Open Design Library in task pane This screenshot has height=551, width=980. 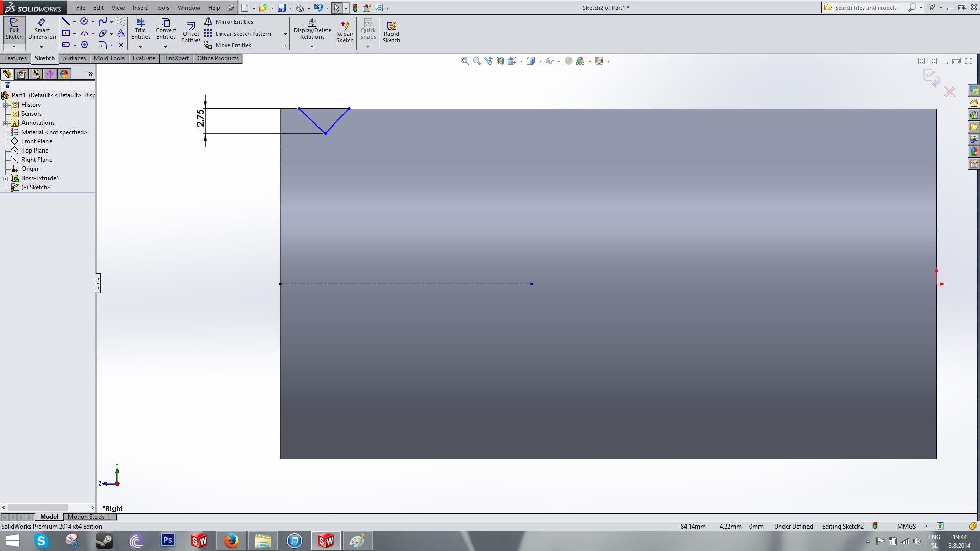974,115
